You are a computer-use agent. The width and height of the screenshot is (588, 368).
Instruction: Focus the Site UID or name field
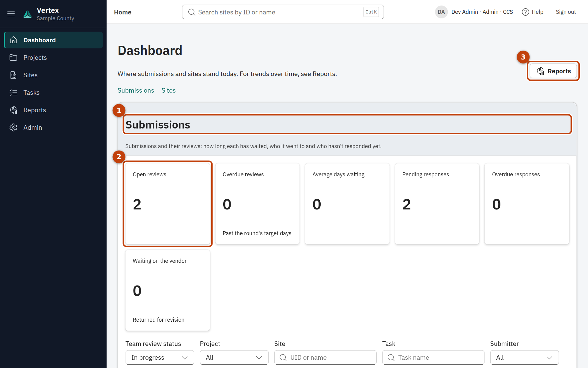coord(325,358)
